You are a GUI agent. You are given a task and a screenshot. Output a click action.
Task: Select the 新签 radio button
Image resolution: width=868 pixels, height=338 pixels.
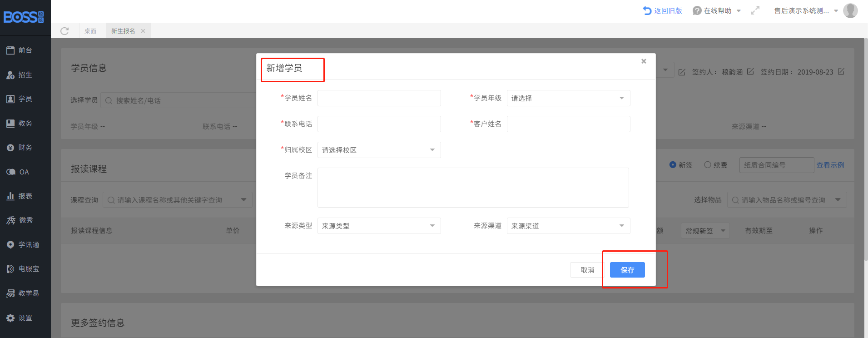(x=673, y=165)
